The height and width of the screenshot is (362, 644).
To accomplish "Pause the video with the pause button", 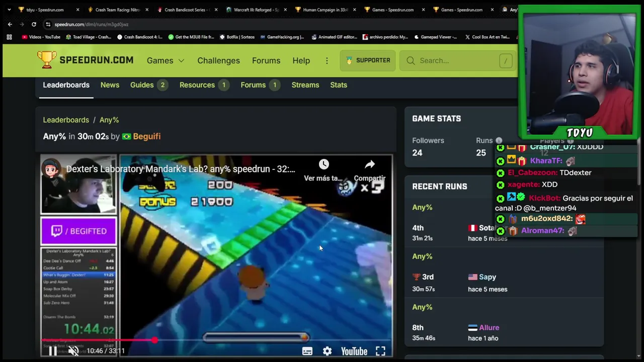I will (52, 351).
